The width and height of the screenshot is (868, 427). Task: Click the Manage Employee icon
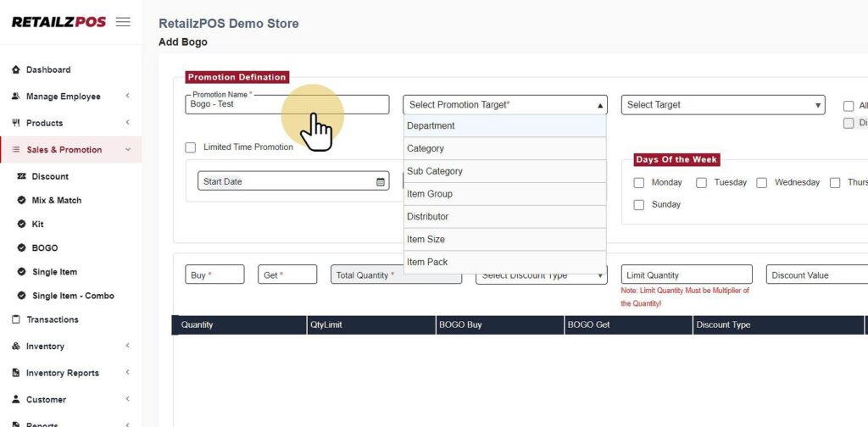pyautogui.click(x=15, y=97)
